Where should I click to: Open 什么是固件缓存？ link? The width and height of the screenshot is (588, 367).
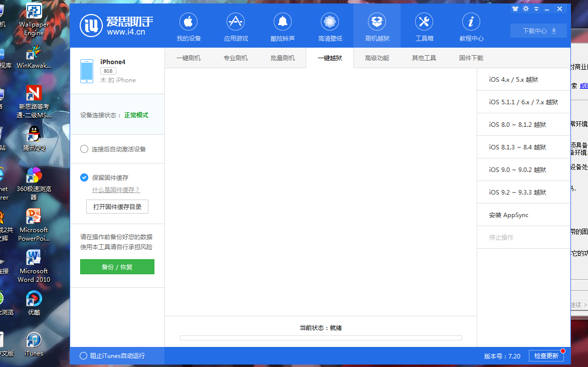click(x=116, y=190)
